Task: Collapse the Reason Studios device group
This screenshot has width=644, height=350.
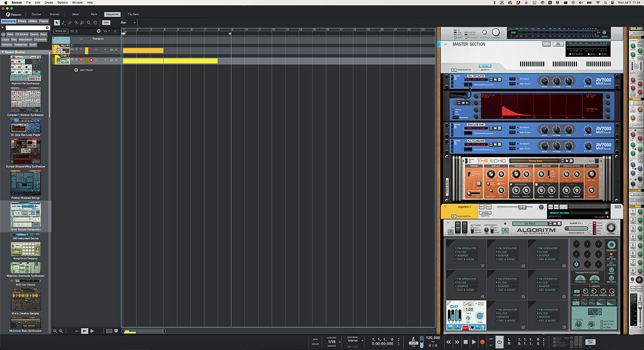Action: click(3, 52)
